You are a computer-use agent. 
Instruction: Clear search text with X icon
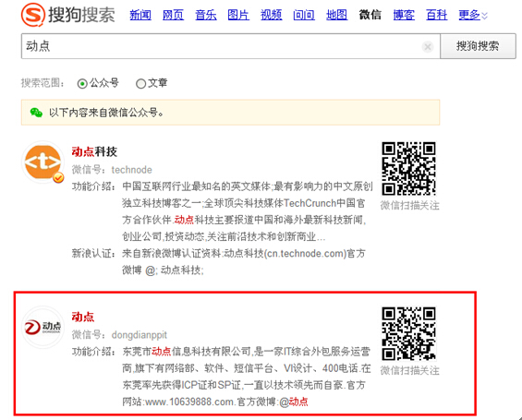[428, 46]
